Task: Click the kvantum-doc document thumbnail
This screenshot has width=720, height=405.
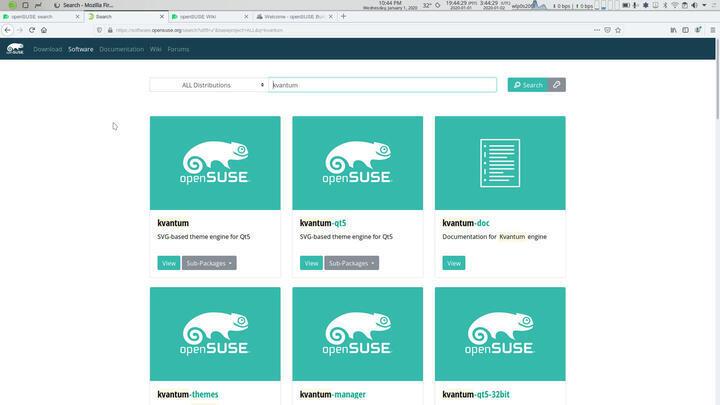Action: pyautogui.click(x=500, y=163)
